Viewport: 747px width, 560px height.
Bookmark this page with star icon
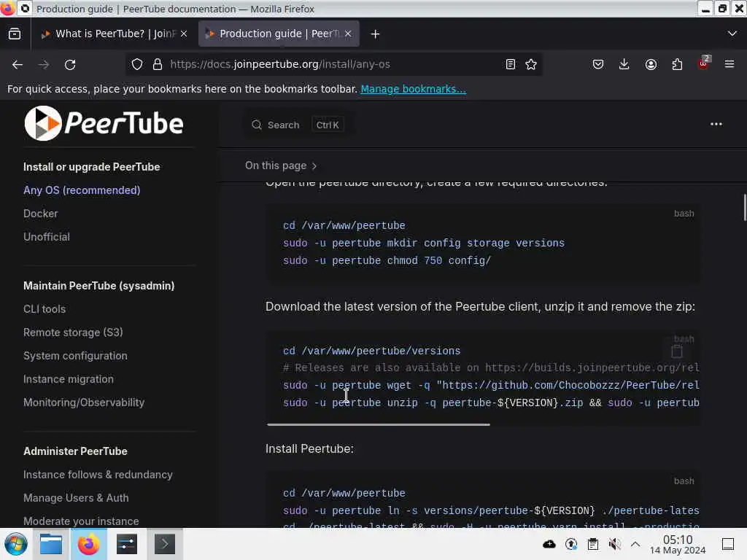531,64
